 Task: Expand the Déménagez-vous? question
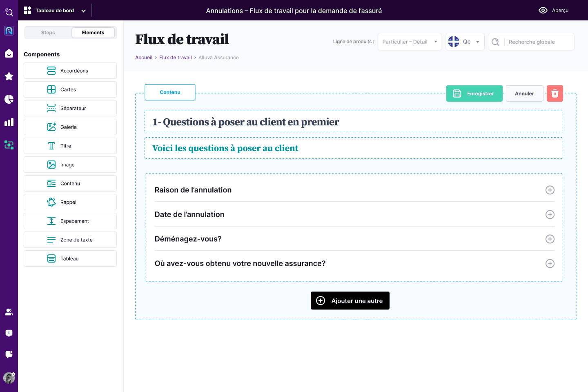point(550,239)
